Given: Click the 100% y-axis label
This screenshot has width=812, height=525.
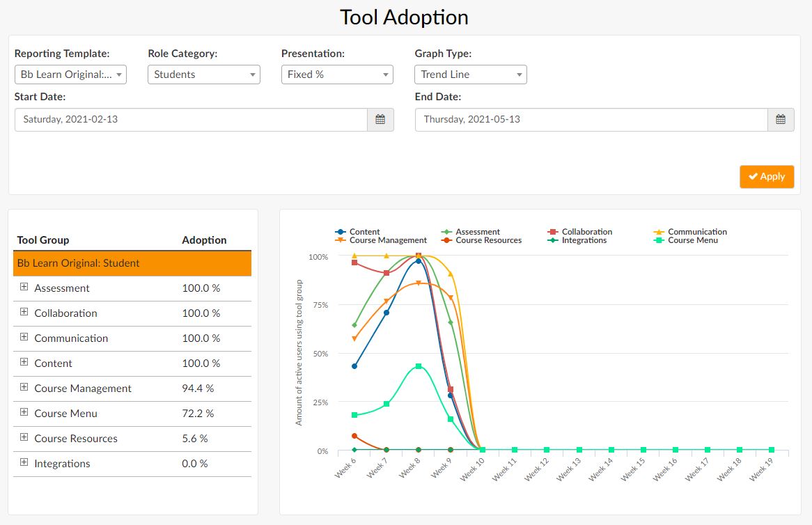Looking at the screenshot, I should (x=318, y=257).
